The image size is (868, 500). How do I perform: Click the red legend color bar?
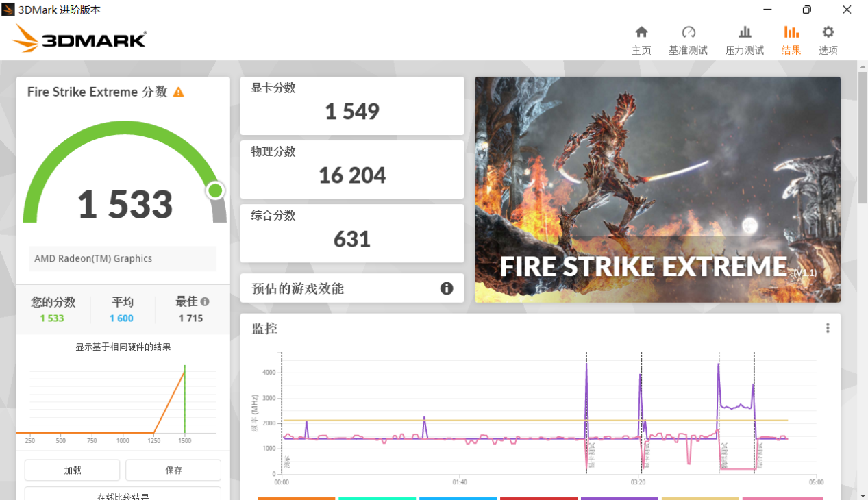tap(538, 499)
